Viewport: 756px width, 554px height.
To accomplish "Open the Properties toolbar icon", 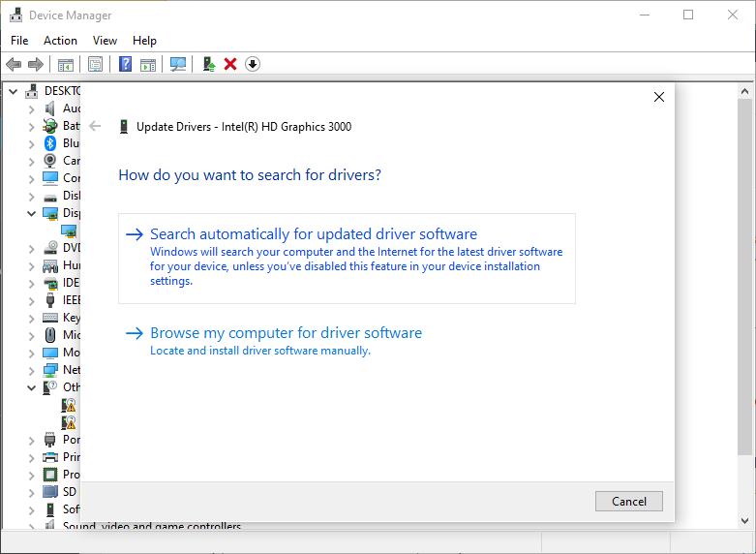I will pos(96,64).
